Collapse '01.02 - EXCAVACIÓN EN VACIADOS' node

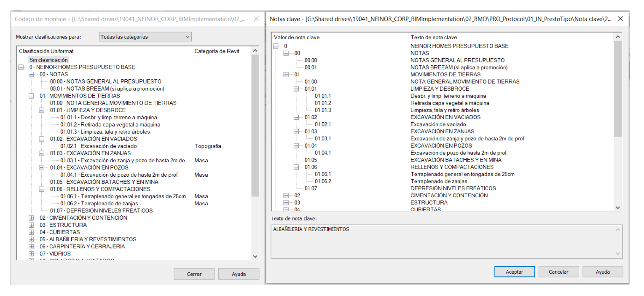click(x=41, y=139)
